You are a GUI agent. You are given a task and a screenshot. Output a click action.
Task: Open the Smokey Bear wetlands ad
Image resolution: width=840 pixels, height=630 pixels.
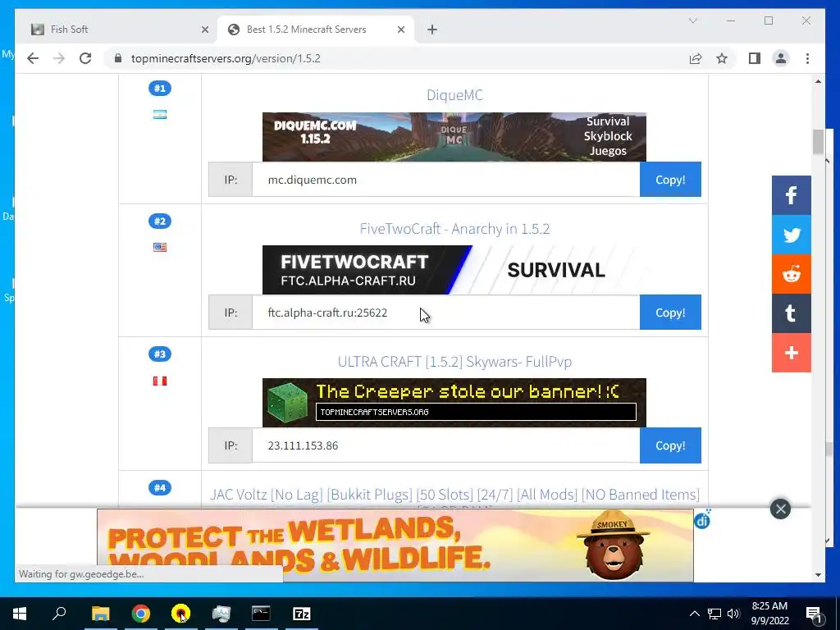[x=395, y=546]
